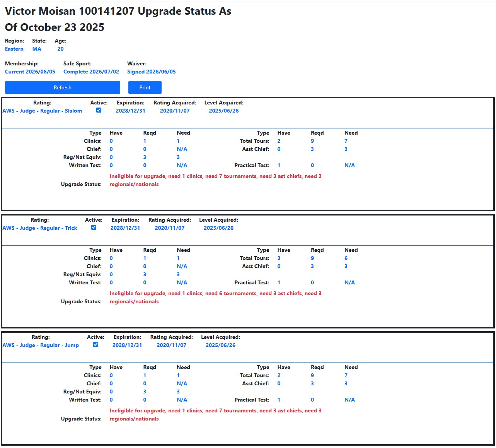Screen dimensions: 496x448
Task: Click Slalom Chief Need N/A value
Action: click(182, 149)
